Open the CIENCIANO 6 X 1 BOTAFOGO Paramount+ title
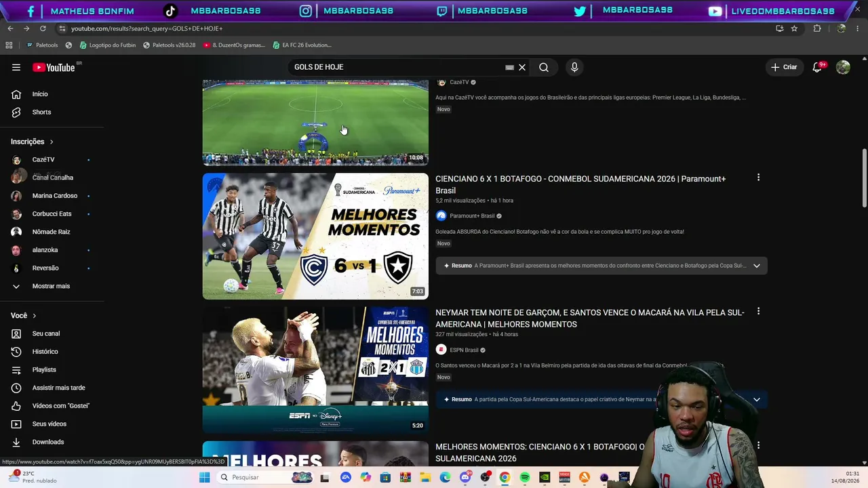Viewport: 868px width, 488px height. [x=580, y=184]
